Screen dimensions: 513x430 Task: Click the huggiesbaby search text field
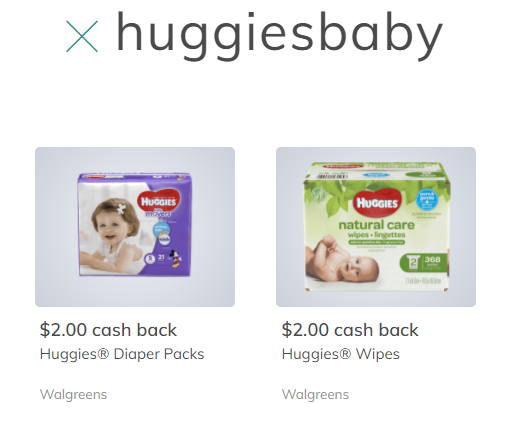point(279,36)
